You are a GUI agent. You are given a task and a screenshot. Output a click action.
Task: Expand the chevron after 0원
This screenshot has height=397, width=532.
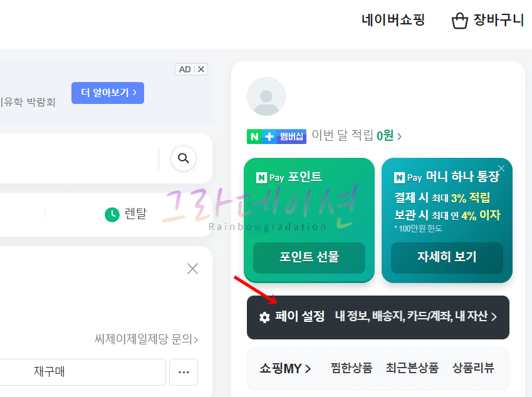pyautogui.click(x=399, y=137)
